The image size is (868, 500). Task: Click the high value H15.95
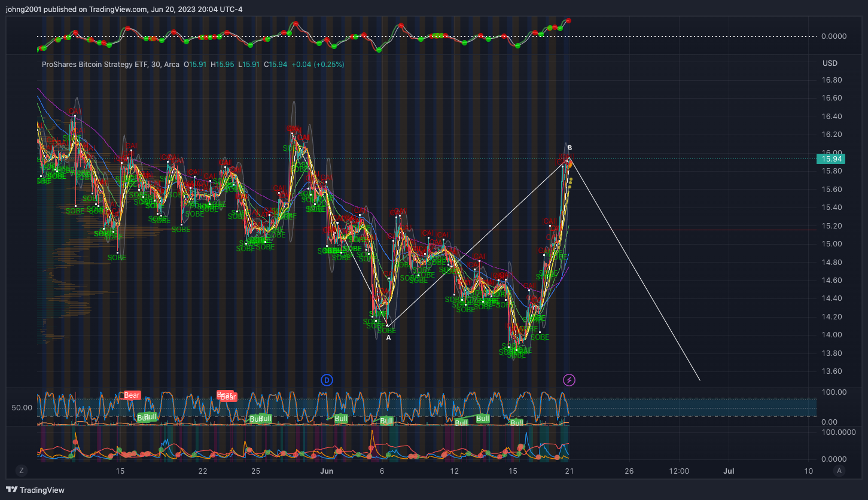(222, 65)
